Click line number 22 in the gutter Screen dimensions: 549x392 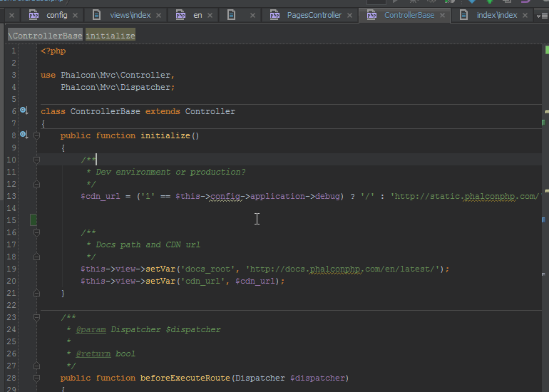tap(11, 306)
